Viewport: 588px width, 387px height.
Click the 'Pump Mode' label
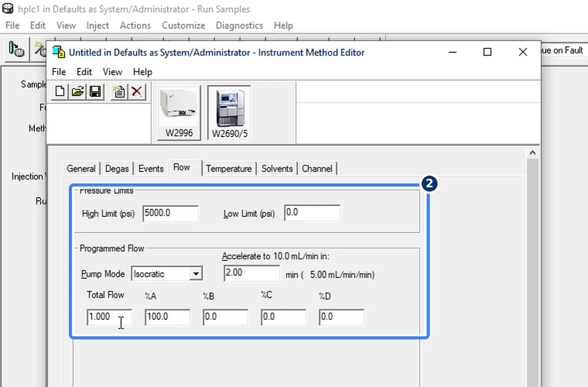(103, 274)
